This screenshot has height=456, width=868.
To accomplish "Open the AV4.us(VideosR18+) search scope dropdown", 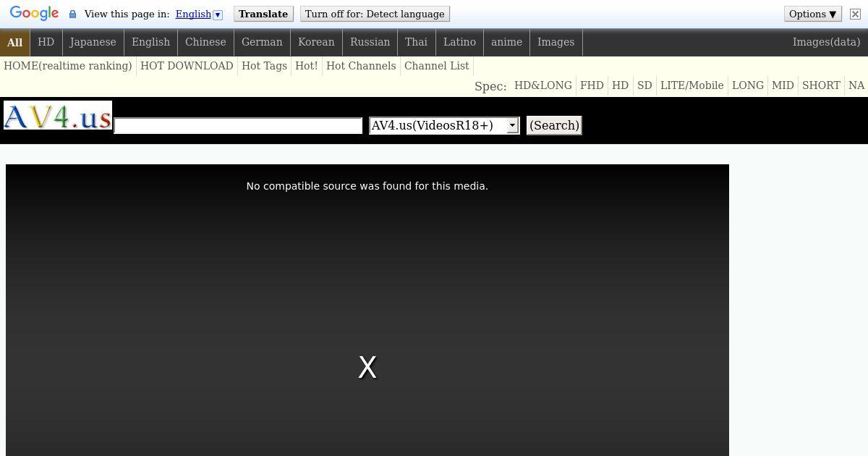I will tap(444, 125).
